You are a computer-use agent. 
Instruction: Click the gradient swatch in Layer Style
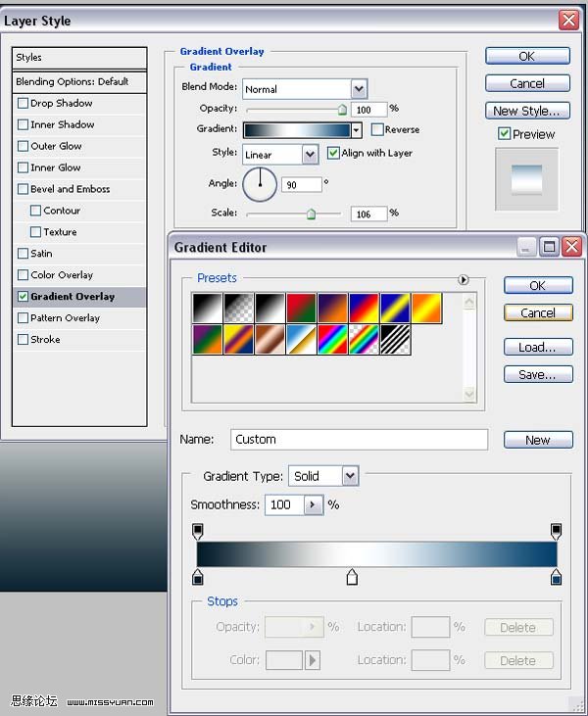coord(297,130)
